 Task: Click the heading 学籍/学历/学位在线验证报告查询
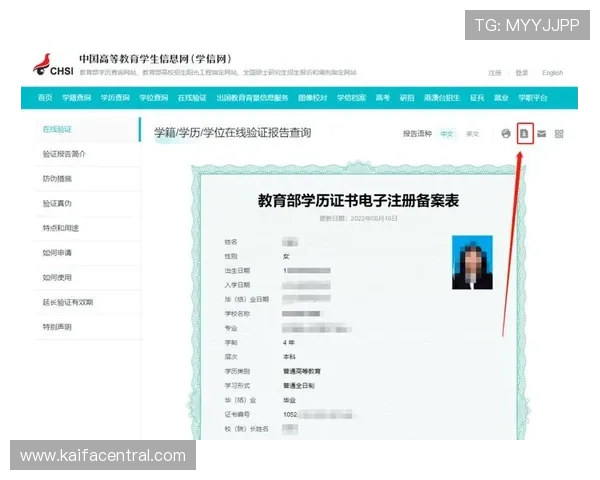232,133
